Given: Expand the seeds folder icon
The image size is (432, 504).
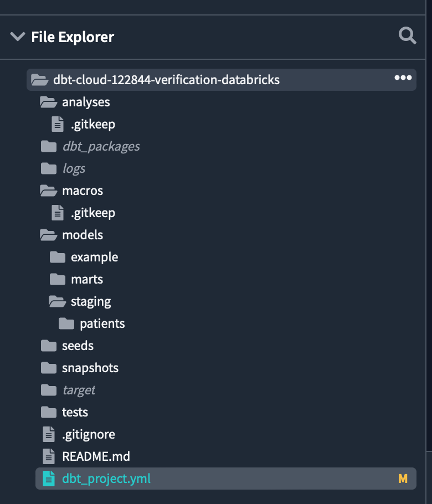Looking at the screenshot, I should (x=49, y=346).
